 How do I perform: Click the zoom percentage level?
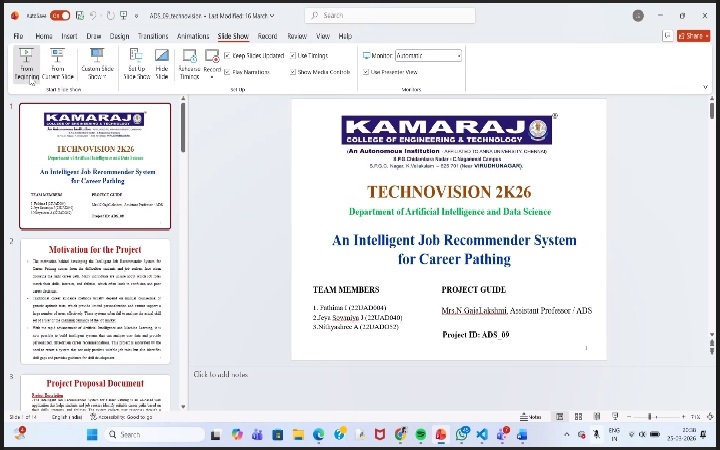[x=696, y=416]
